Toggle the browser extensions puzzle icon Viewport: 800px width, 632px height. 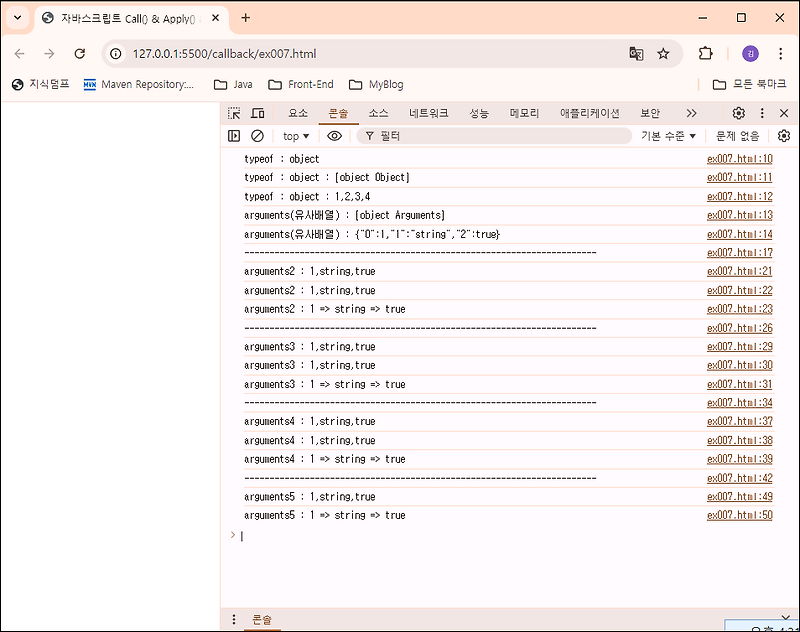[x=706, y=55]
